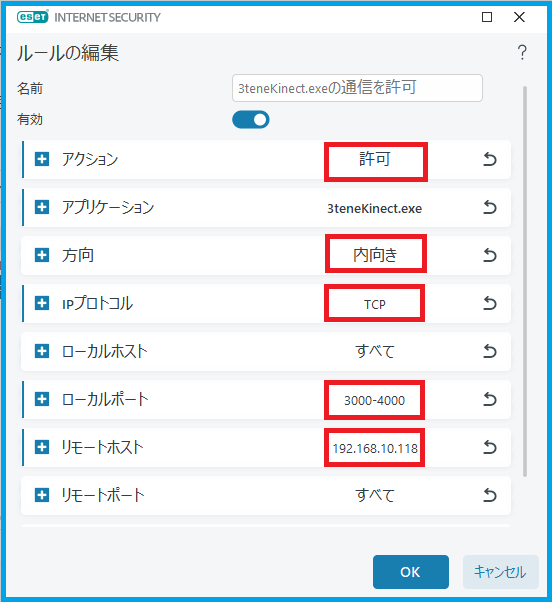Click the アクション row label
The image size is (552, 602).
click(90, 159)
